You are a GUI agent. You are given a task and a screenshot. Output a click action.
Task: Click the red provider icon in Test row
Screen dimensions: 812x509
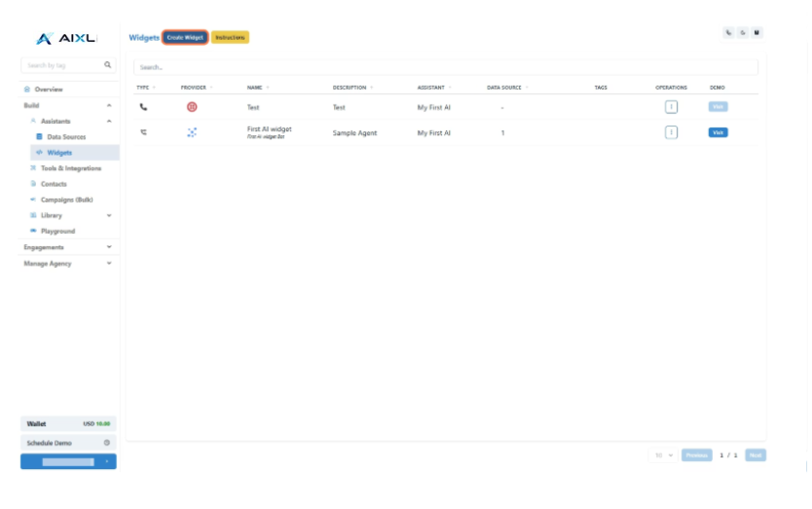(x=192, y=107)
